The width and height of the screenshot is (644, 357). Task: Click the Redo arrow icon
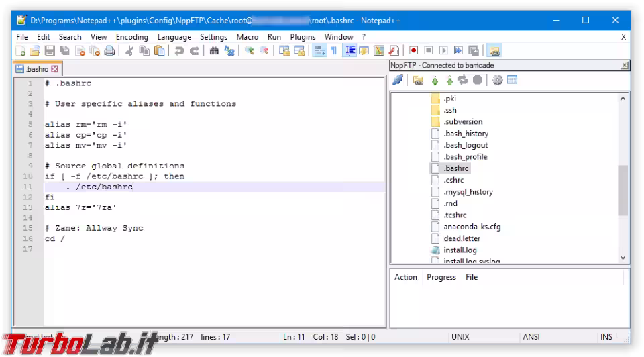(x=194, y=50)
